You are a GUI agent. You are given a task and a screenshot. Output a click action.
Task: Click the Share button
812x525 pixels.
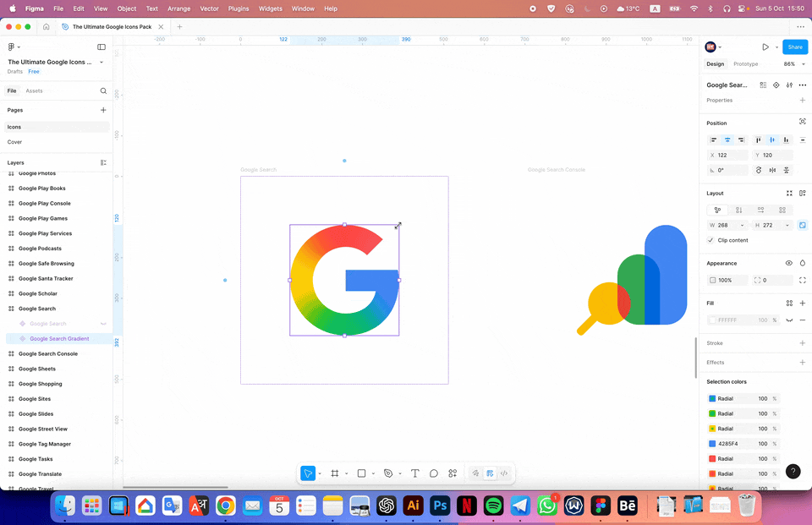(795, 47)
